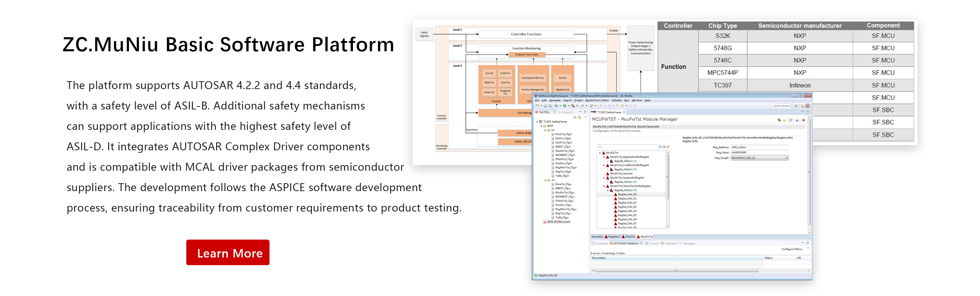980x296 pixels.
Task: Open the Console view tab
Action: [x=653, y=243]
